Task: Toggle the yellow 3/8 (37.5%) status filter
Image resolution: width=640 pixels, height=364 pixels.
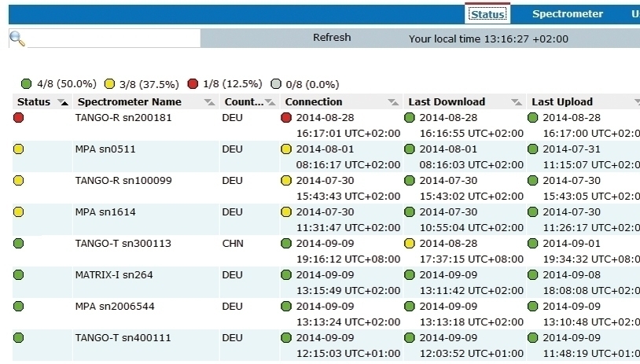Action: pos(109,84)
